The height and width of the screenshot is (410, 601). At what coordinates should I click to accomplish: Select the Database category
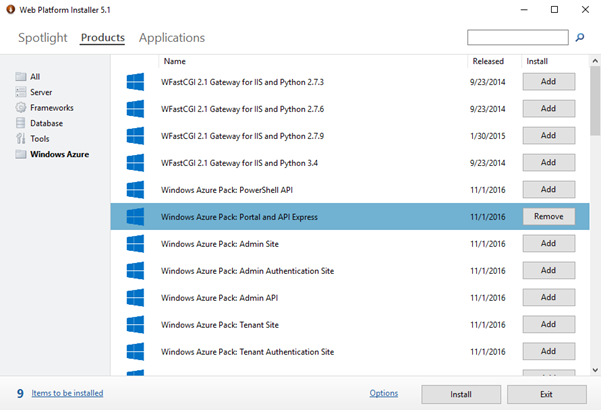46,123
